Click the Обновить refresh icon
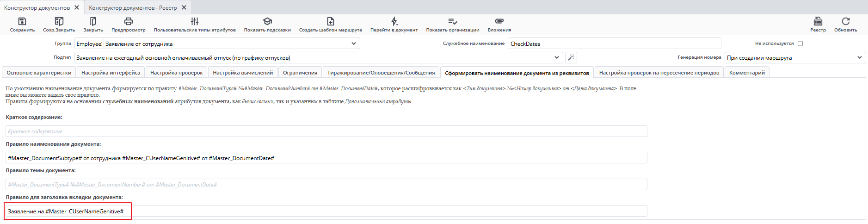Screen dimensions: 868x224 pyautogui.click(x=845, y=21)
